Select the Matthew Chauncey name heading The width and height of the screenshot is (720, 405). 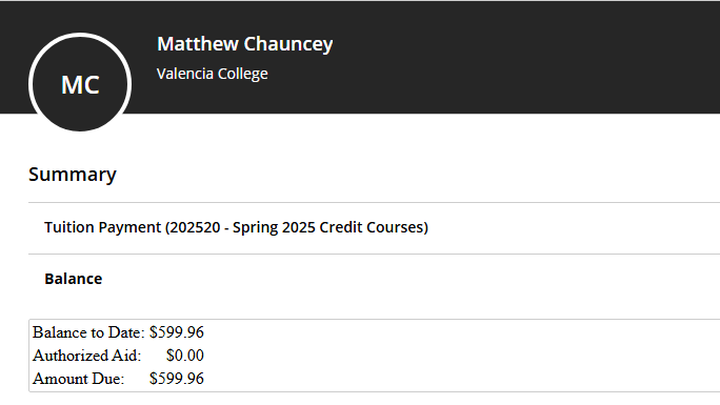(x=245, y=45)
